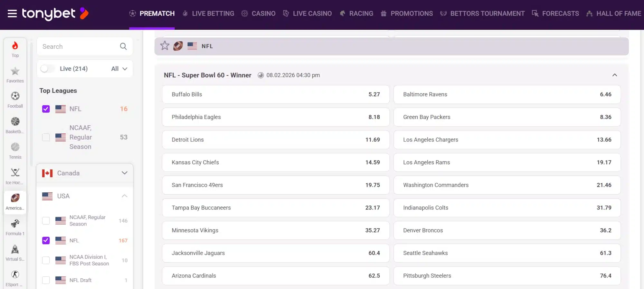Uncheck NFL in Top Leagues

pyautogui.click(x=46, y=109)
